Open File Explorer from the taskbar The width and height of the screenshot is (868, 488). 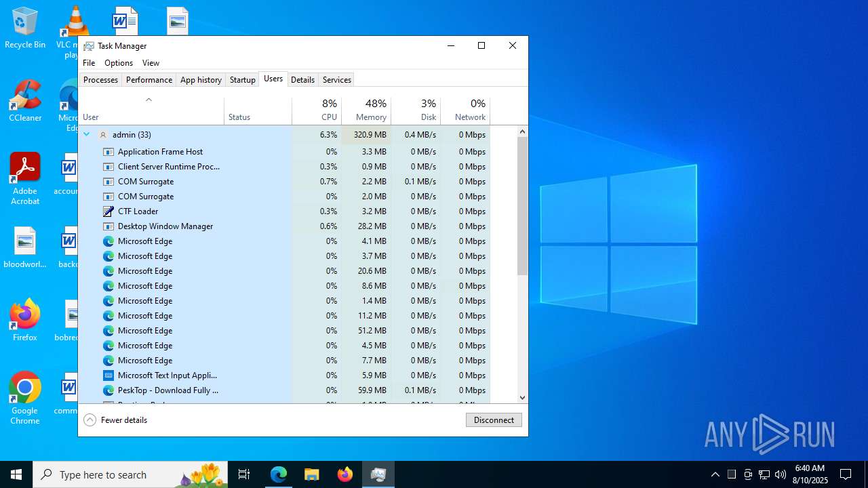(311, 474)
